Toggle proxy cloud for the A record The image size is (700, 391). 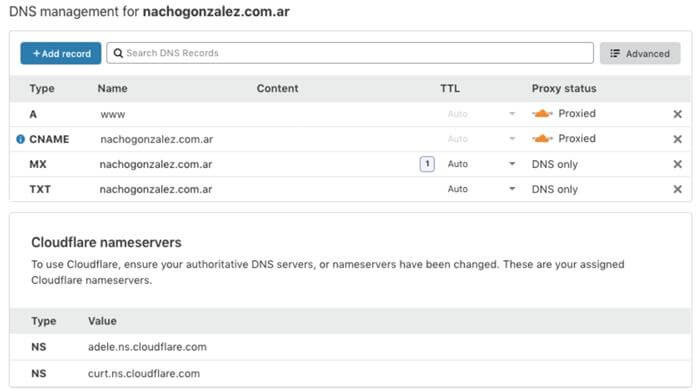542,114
